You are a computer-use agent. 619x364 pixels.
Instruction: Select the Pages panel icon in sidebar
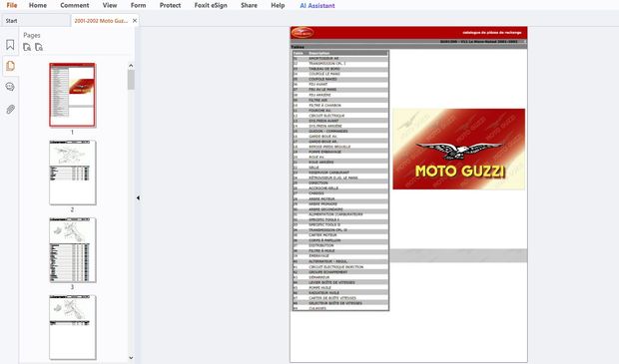pos(10,66)
